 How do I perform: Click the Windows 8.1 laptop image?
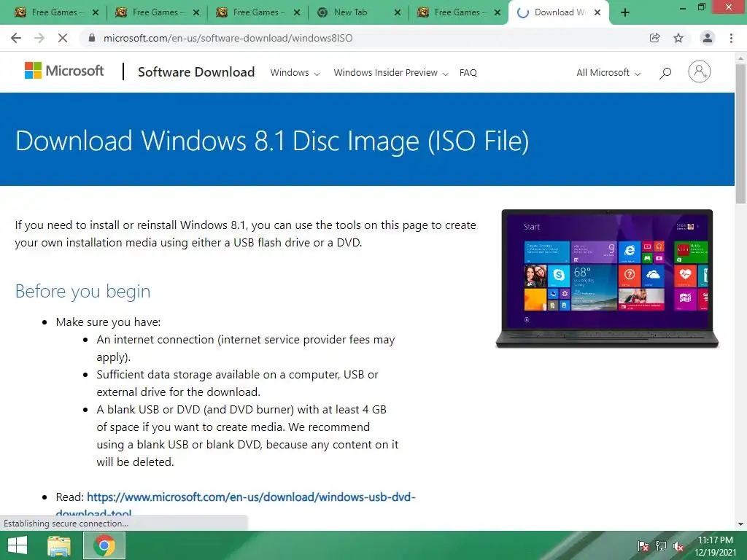[607, 279]
